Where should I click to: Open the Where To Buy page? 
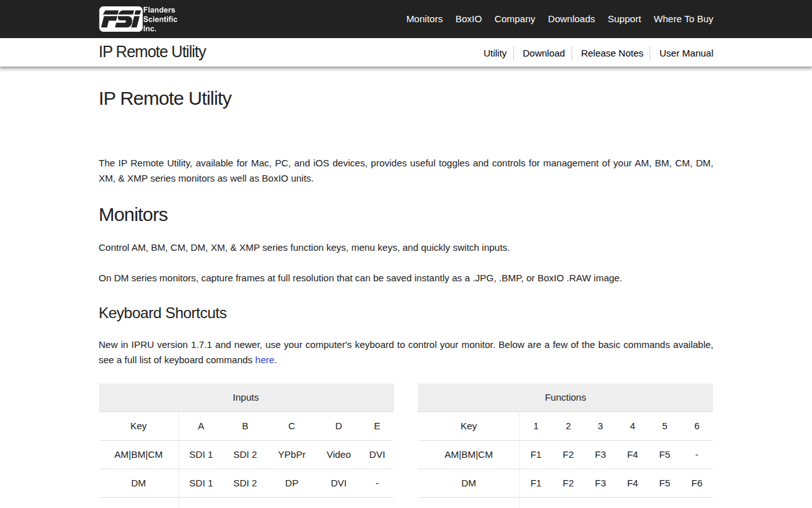pos(683,19)
